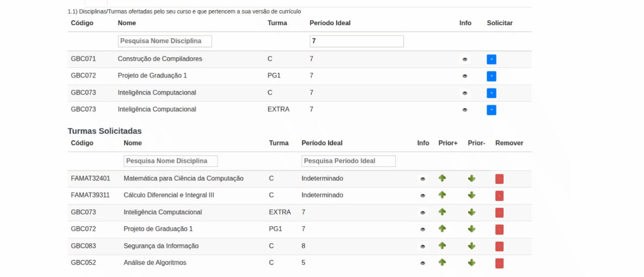The width and height of the screenshot is (644, 277).
Task: Click Período Ideal header in offered table
Action: tap(330, 23)
